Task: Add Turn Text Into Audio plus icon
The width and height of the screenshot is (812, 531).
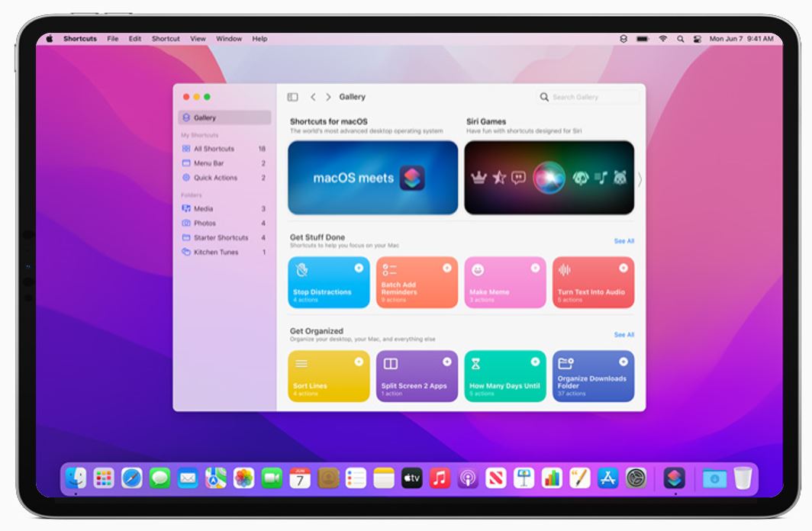Action: click(623, 268)
